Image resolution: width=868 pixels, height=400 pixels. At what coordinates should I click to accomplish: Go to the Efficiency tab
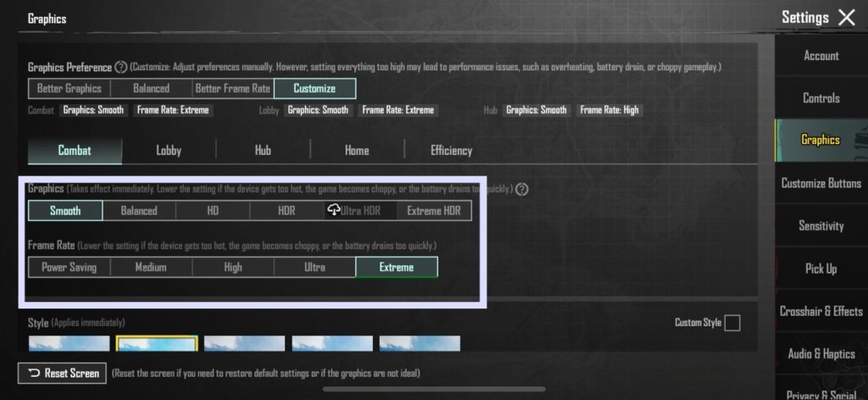click(x=451, y=151)
